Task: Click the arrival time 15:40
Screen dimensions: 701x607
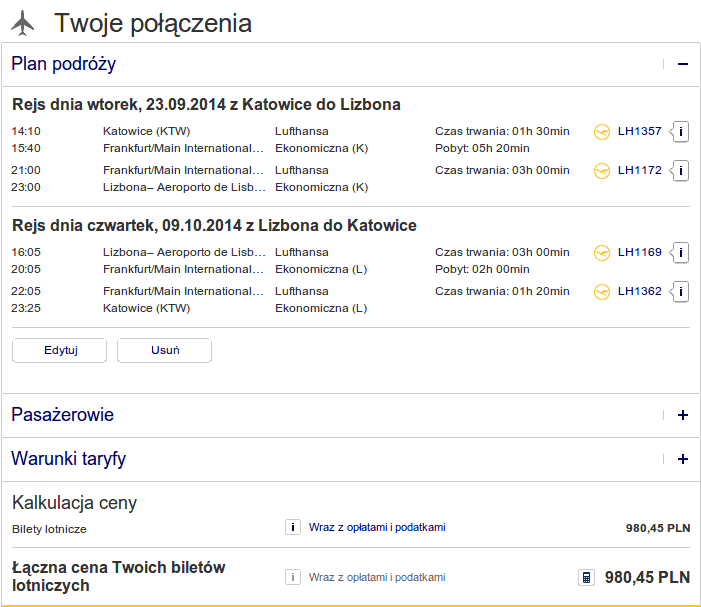Action: point(26,148)
